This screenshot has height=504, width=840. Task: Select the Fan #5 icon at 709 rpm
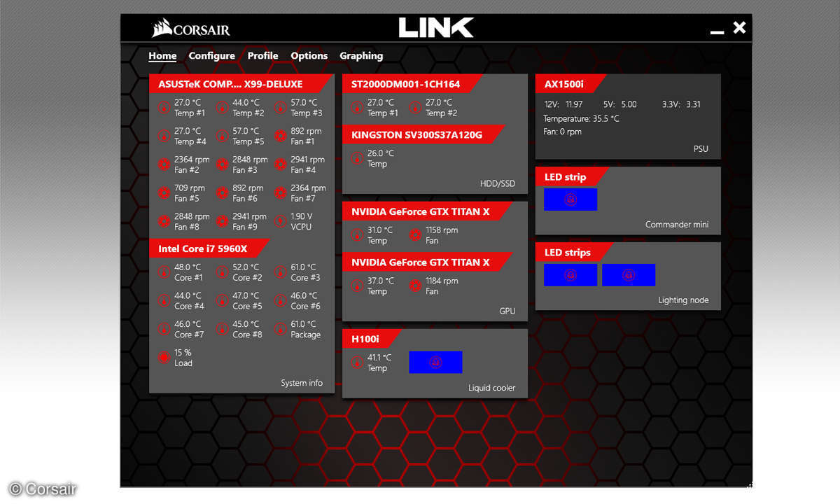coord(164,193)
